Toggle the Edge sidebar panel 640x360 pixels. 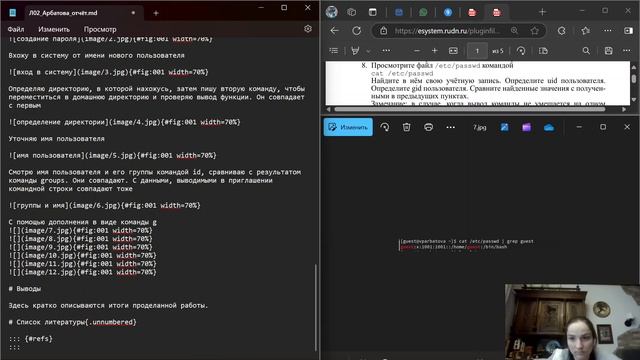[629, 31]
